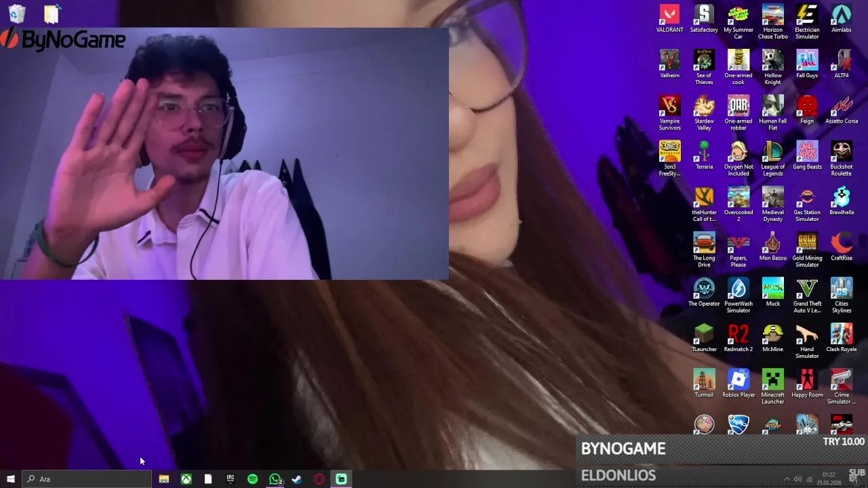Select the Papers, Please icon
This screenshot has height=488, width=868.
[738, 249]
